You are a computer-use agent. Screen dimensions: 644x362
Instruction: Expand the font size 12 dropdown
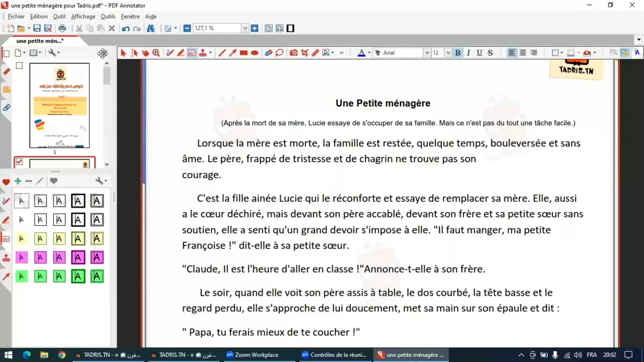(448, 53)
